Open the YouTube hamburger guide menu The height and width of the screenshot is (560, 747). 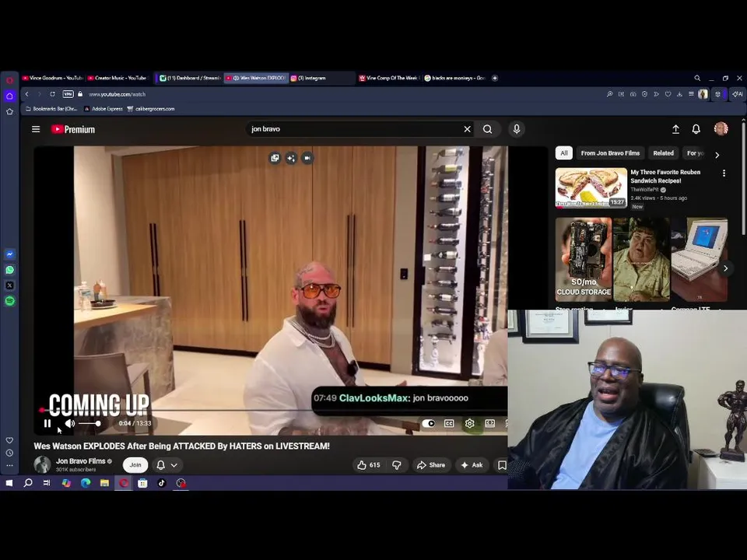(36, 129)
